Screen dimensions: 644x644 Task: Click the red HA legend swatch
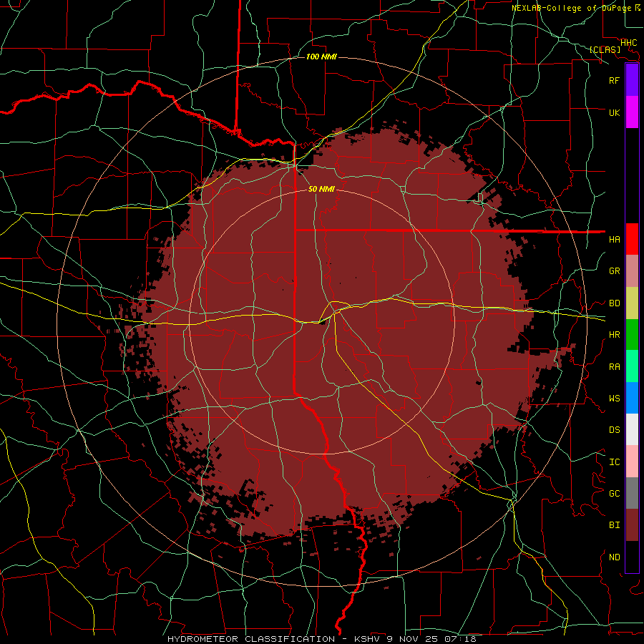pos(632,239)
